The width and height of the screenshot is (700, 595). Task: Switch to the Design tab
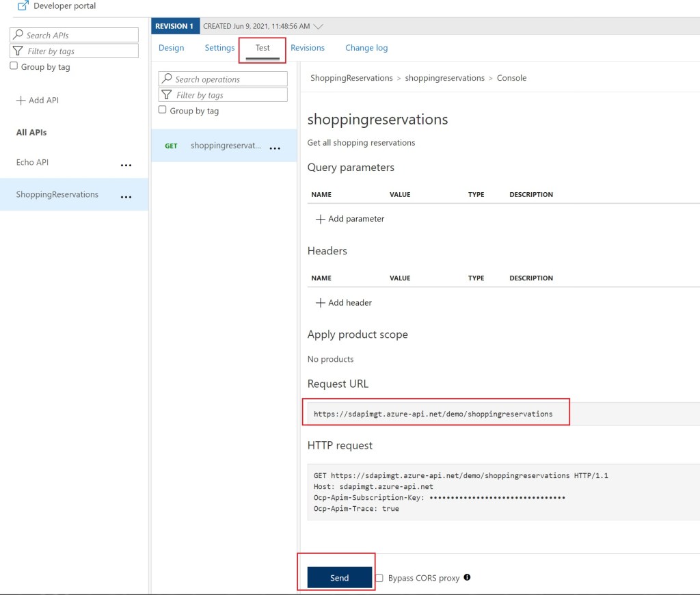tap(171, 48)
